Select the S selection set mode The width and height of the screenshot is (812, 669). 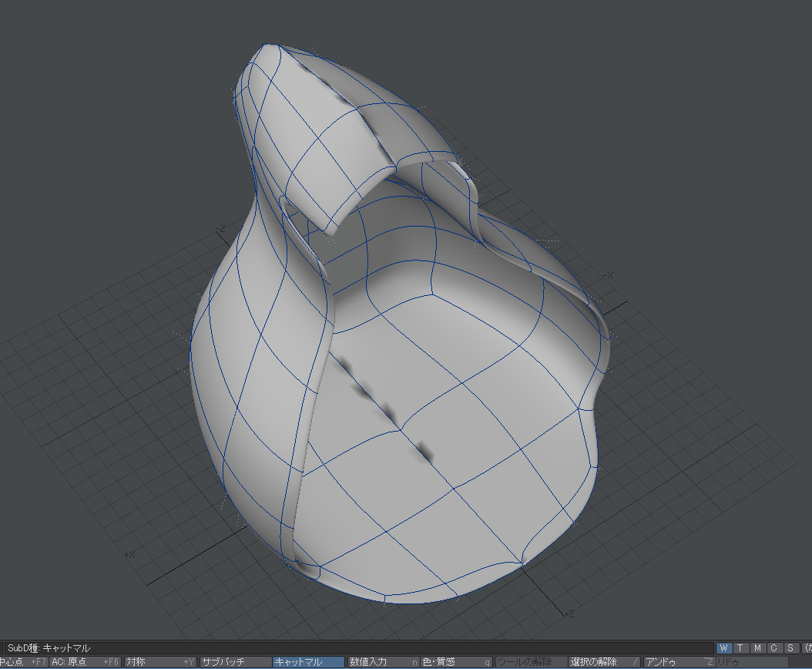(x=790, y=647)
